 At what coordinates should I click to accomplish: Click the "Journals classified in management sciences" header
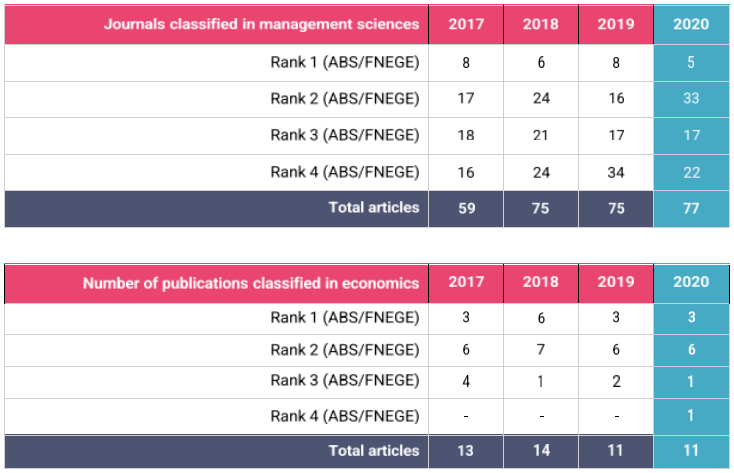coord(261,24)
